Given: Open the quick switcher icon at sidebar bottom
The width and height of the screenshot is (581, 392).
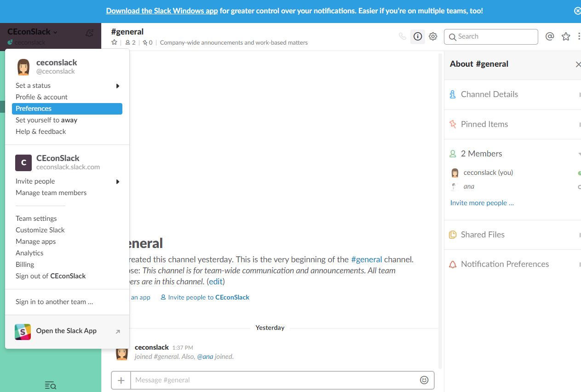Looking at the screenshot, I should pyautogui.click(x=51, y=385).
